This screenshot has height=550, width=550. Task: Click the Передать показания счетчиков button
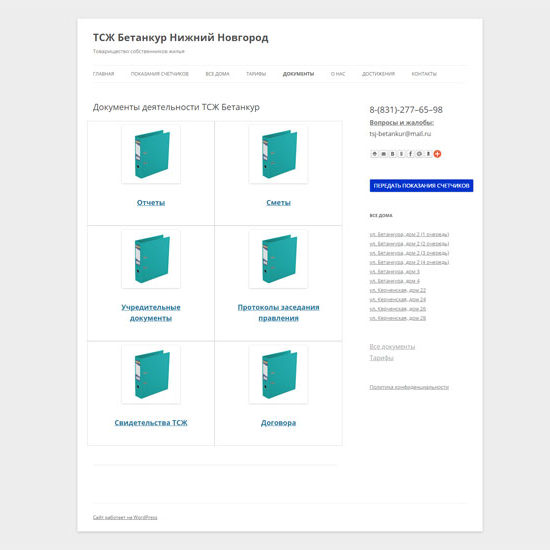[421, 186]
